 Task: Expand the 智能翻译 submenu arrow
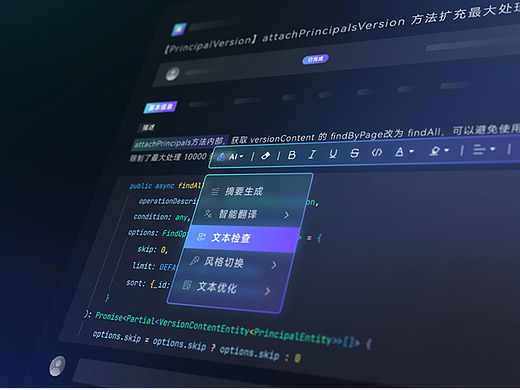(286, 215)
